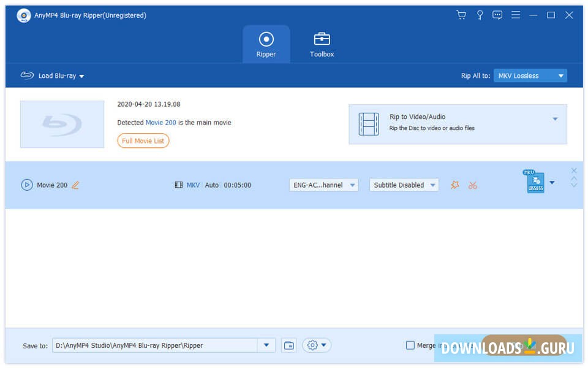Open the Full Movie List

click(x=143, y=141)
